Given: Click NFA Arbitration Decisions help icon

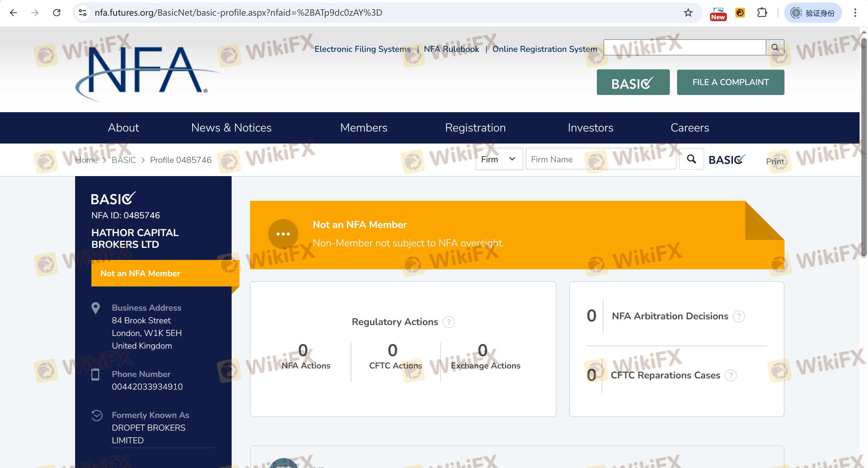Looking at the screenshot, I should coord(739,316).
